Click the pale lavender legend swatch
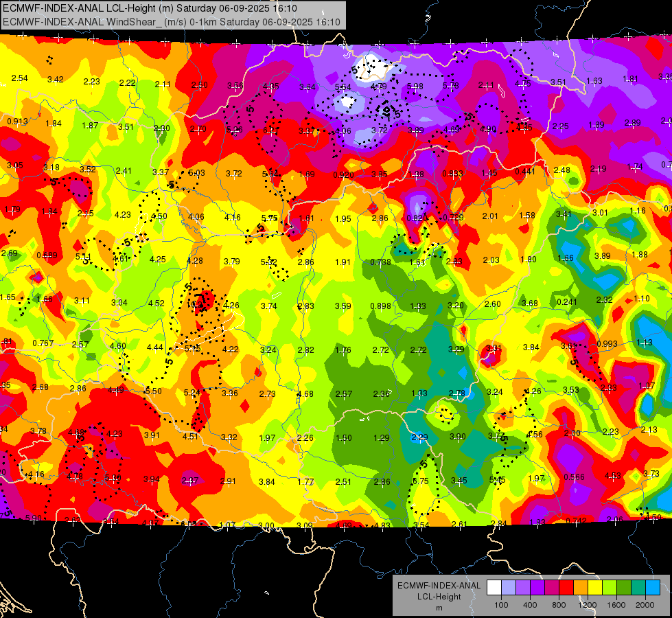 (x=508, y=588)
